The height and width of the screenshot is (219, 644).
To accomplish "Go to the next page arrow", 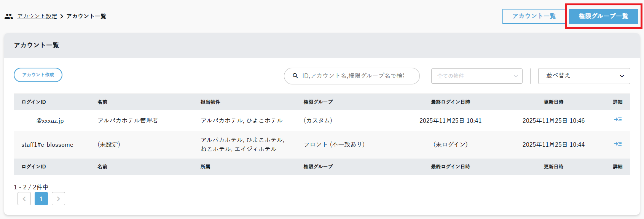I will (58, 199).
